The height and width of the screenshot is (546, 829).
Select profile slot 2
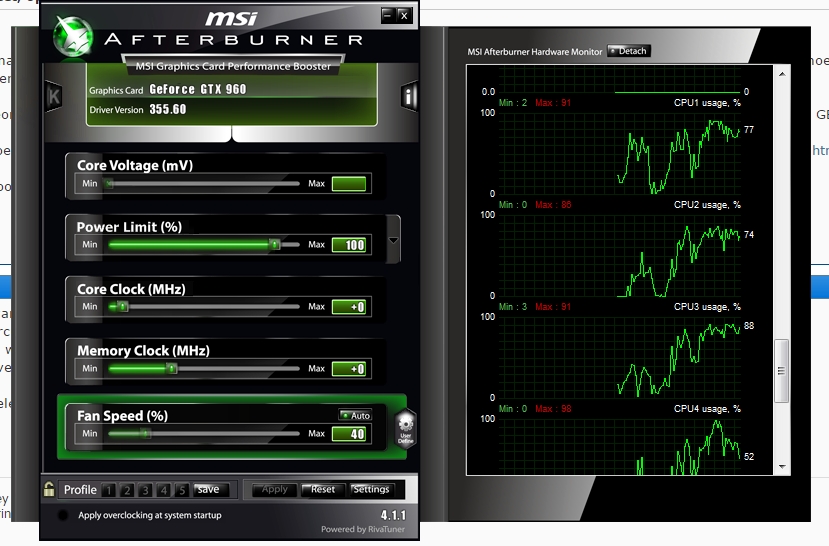(127, 490)
